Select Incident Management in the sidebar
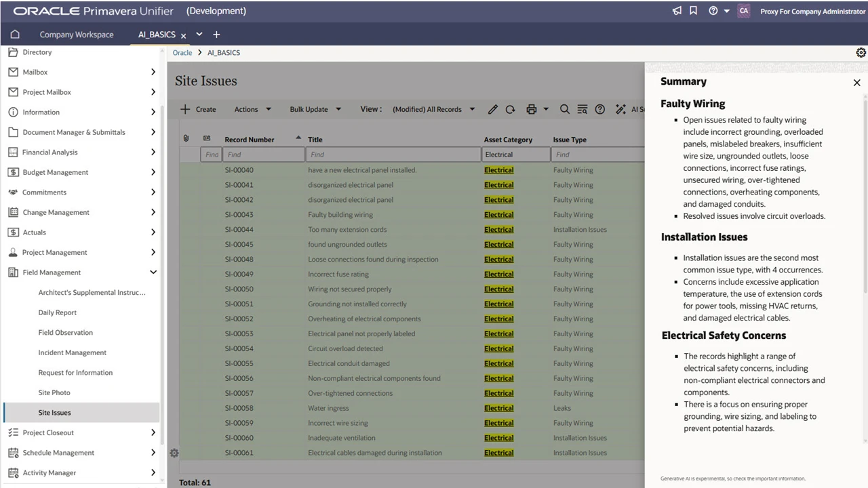868x488 pixels. pyautogui.click(x=72, y=352)
